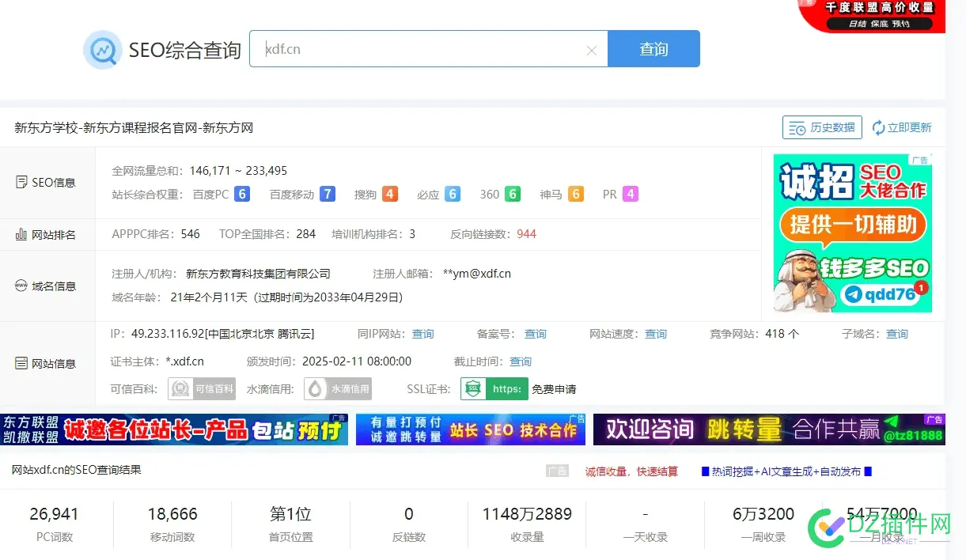Open the 子域名 查询 link

896,333
